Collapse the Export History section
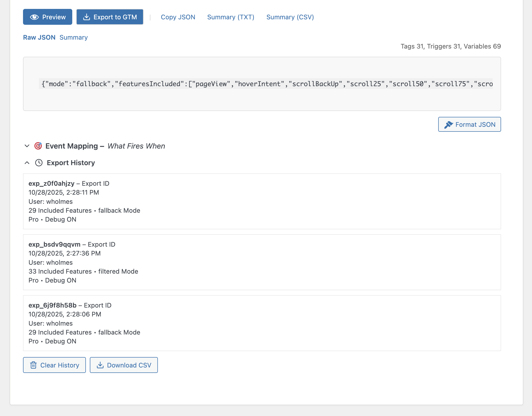The image size is (532, 416). (27, 163)
